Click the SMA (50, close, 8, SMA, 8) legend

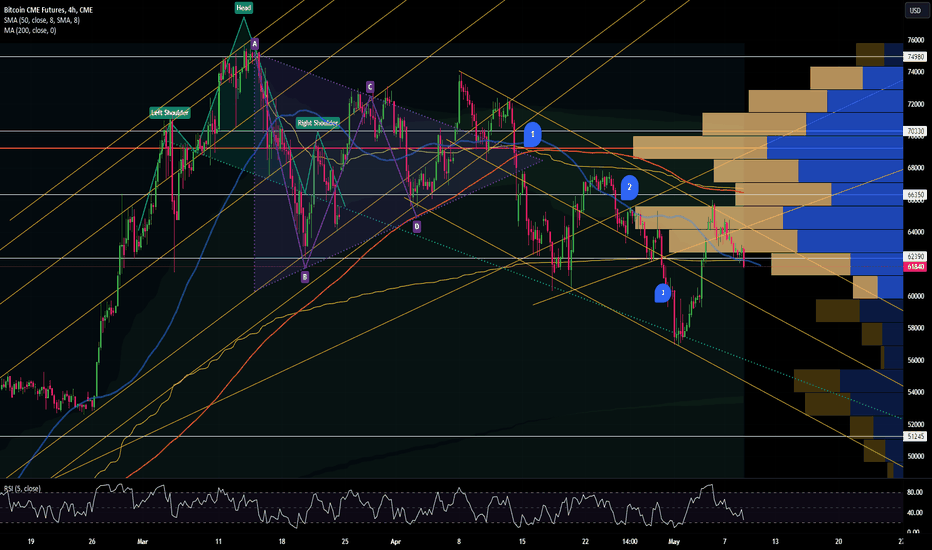point(42,20)
